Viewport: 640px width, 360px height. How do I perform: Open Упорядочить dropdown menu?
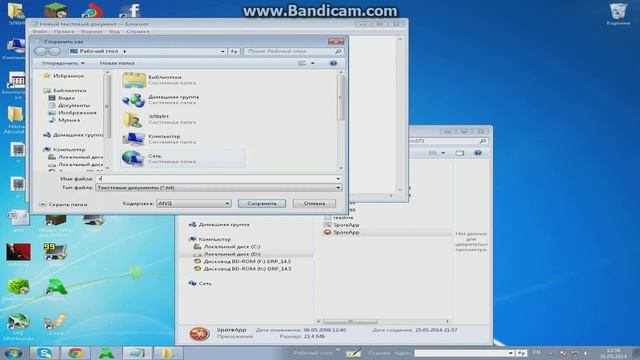[63, 63]
